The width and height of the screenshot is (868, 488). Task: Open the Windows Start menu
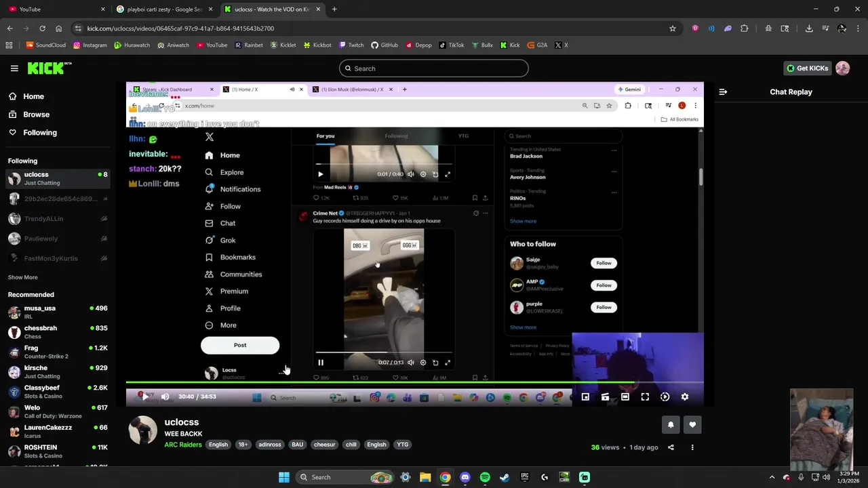coord(284,477)
